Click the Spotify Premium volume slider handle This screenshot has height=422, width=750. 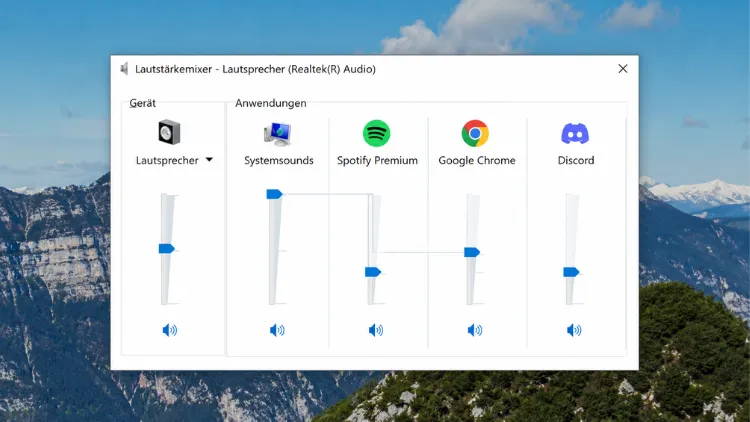coord(373,272)
